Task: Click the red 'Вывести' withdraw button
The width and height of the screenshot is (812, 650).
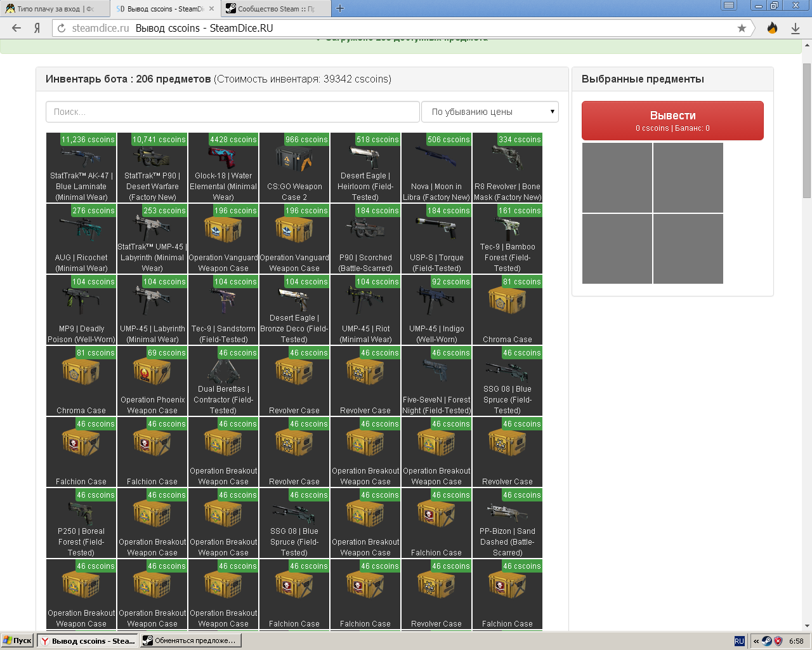Action: 672,121
